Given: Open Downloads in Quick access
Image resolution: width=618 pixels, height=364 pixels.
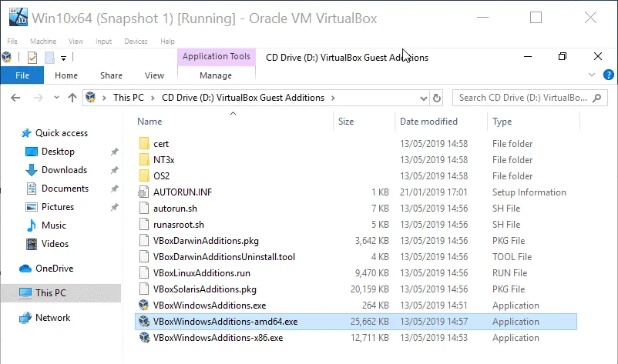Looking at the screenshot, I should [64, 170].
